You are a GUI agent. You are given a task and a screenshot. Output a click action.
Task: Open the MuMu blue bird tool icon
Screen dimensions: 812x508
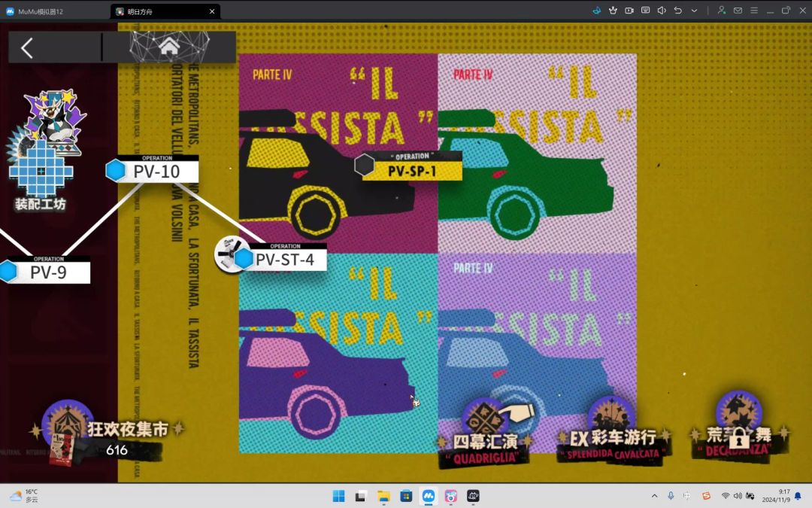pos(596,11)
